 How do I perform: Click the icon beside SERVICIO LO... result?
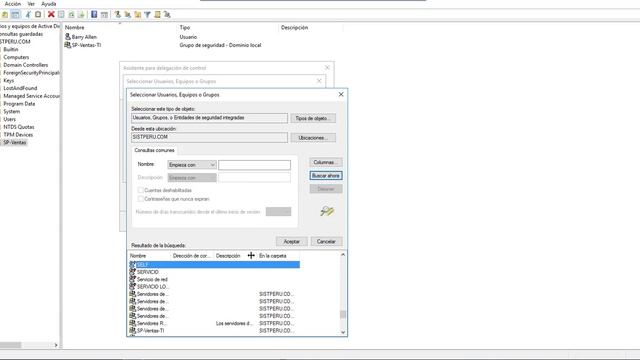point(133,287)
